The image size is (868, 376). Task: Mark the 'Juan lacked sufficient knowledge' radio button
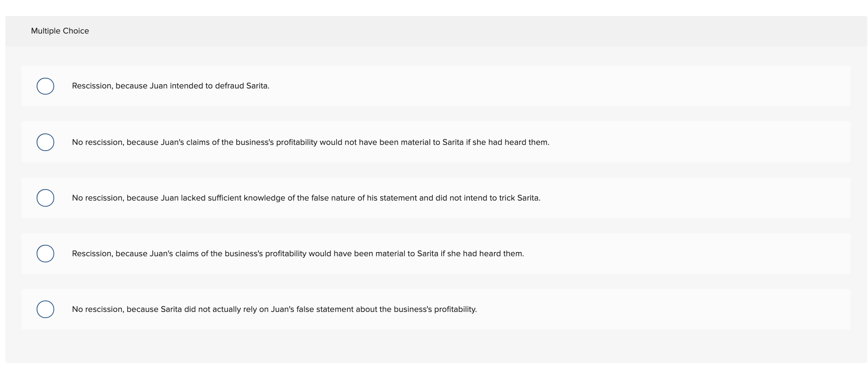[x=45, y=198]
